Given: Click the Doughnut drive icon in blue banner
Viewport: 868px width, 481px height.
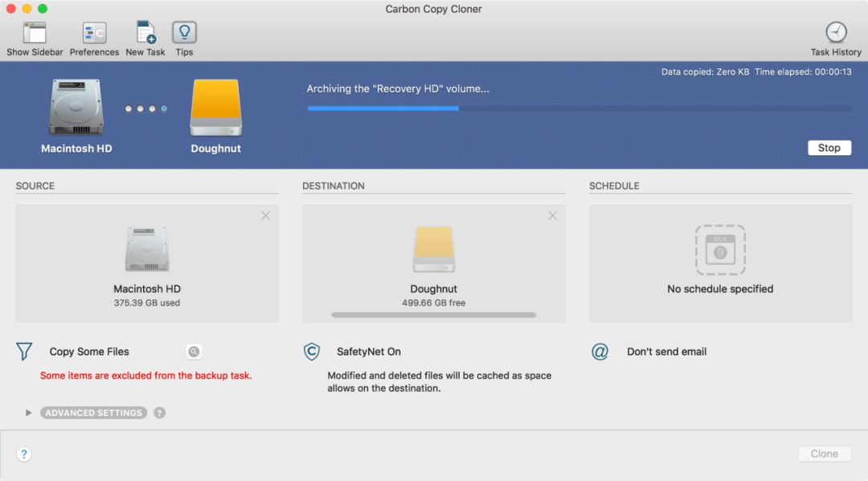Looking at the screenshot, I should click(x=216, y=108).
